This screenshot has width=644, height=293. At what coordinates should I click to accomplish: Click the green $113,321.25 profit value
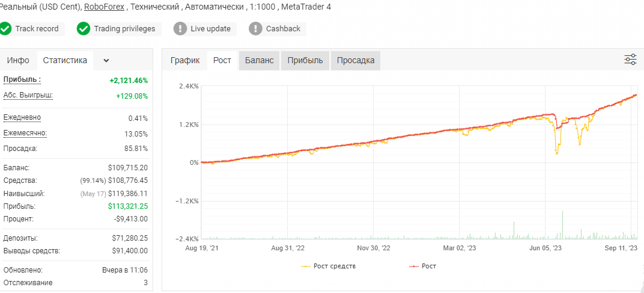coord(128,206)
